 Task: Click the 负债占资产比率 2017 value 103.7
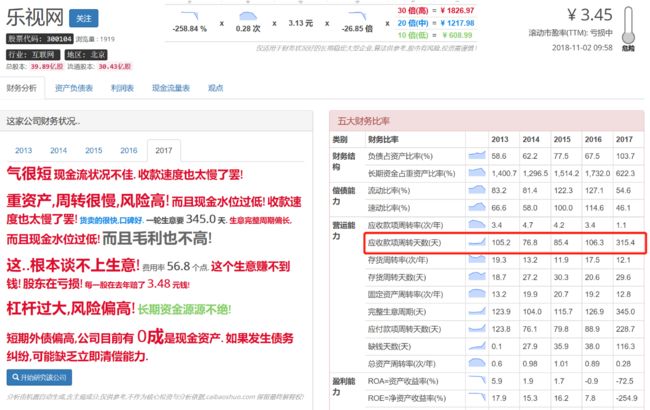625,156
